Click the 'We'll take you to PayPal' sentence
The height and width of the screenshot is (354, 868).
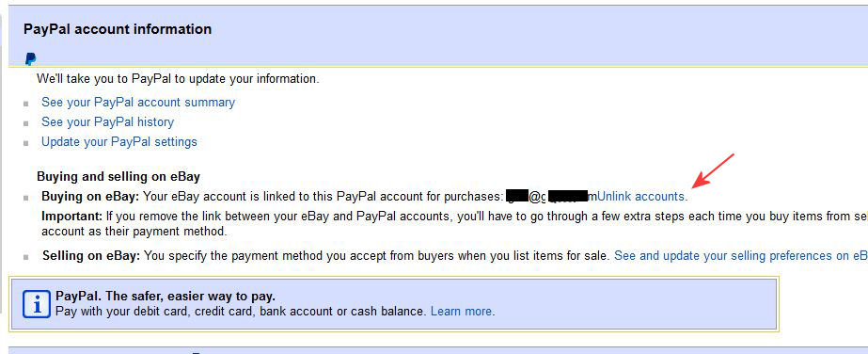point(178,79)
